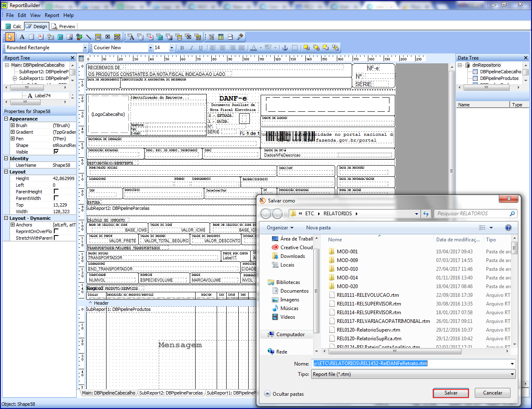
Task: Select the DBBarCode data component tool
Action: click(x=179, y=37)
